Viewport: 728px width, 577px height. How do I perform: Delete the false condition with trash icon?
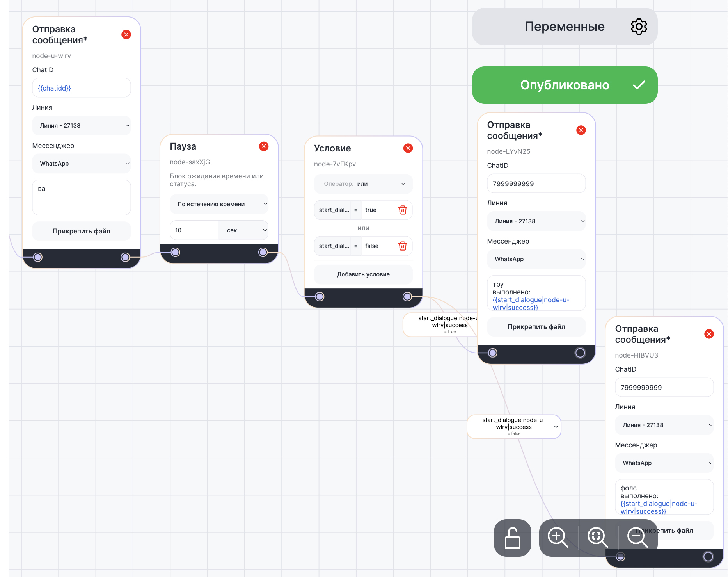tap(403, 246)
